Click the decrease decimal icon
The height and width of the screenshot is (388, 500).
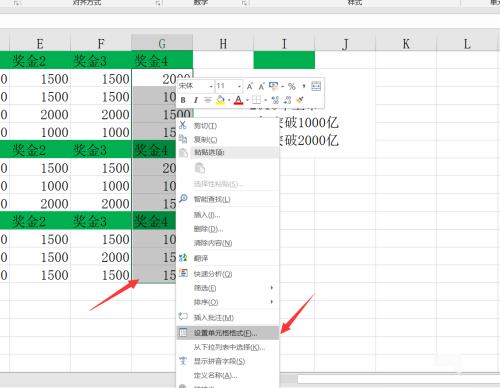287,100
